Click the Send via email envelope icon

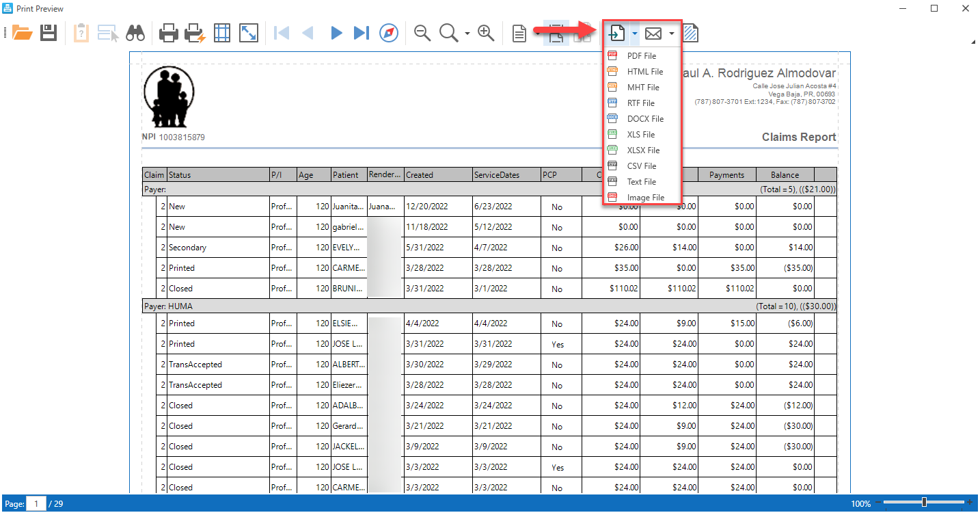coord(653,33)
